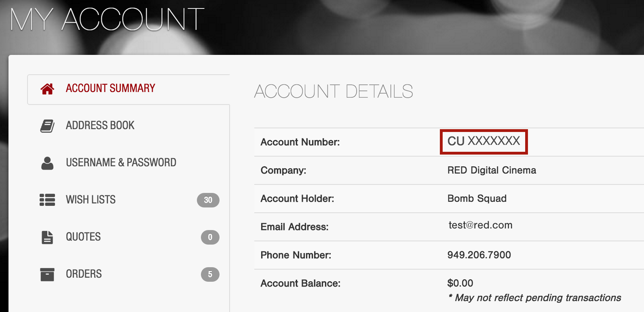
Task: Click the test@red.com email address
Action: 480,225
